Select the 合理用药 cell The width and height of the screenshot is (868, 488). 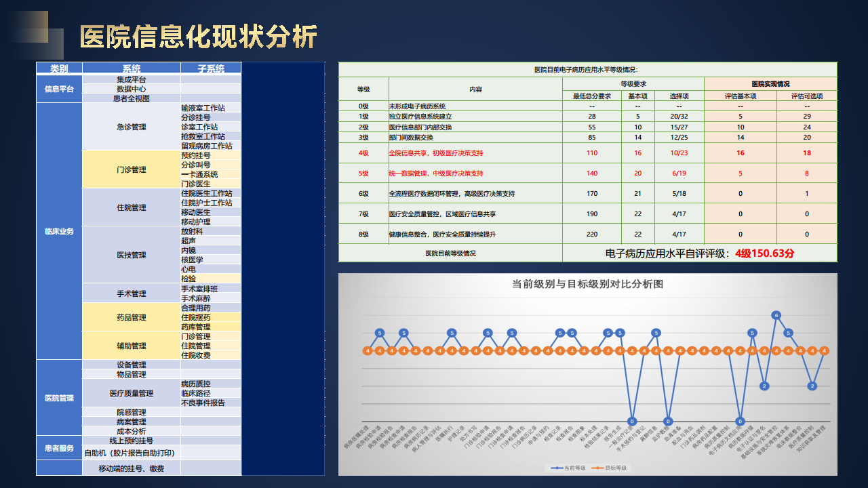click(211, 308)
